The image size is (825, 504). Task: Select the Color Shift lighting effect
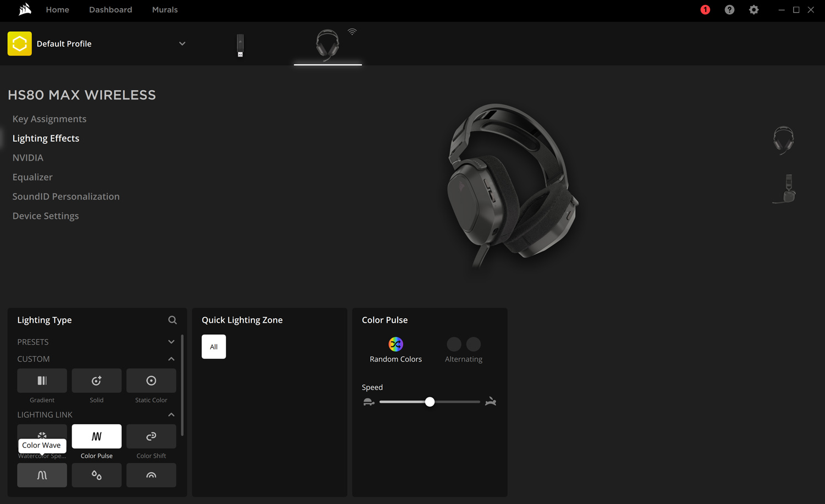click(151, 436)
